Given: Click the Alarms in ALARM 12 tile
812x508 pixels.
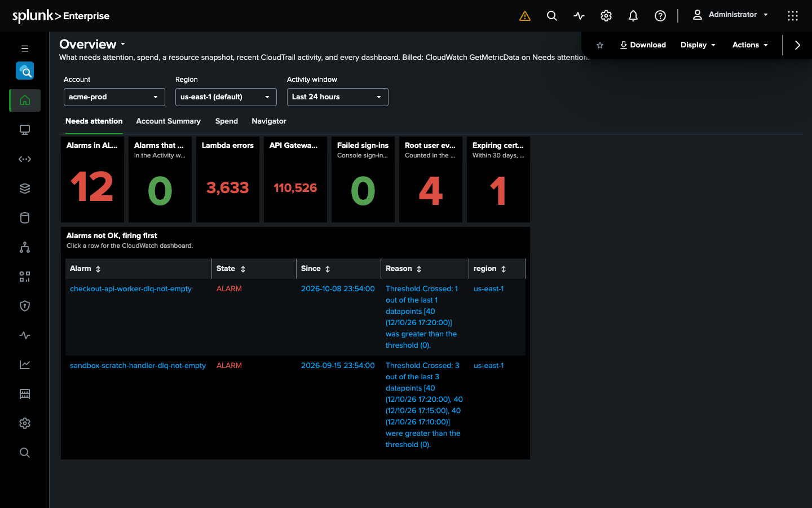Looking at the screenshot, I should click(92, 179).
